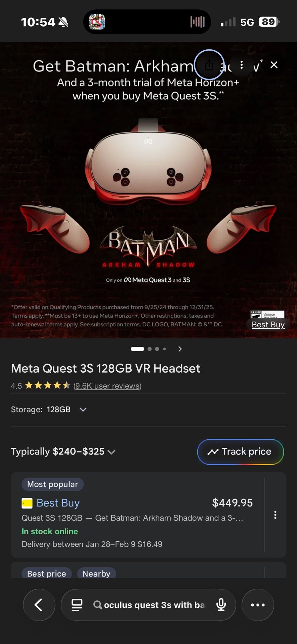Open the Storage 128GB dropdown
This screenshot has height=644, width=297.
pyautogui.click(x=83, y=410)
